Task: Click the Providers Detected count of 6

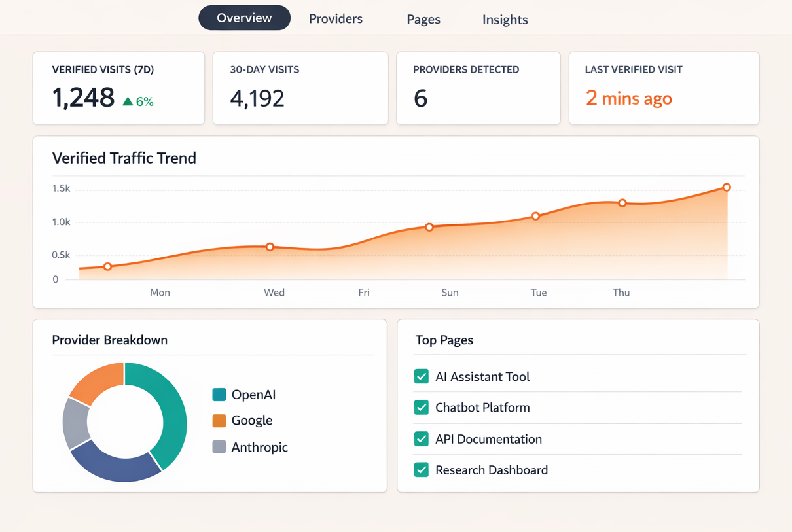Action: coord(420,98)
